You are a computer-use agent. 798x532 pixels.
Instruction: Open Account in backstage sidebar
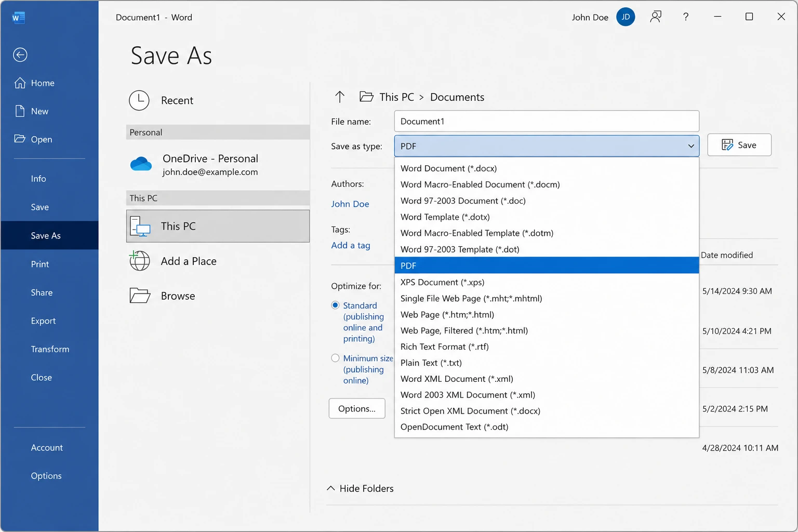click(x=49, y=447)
